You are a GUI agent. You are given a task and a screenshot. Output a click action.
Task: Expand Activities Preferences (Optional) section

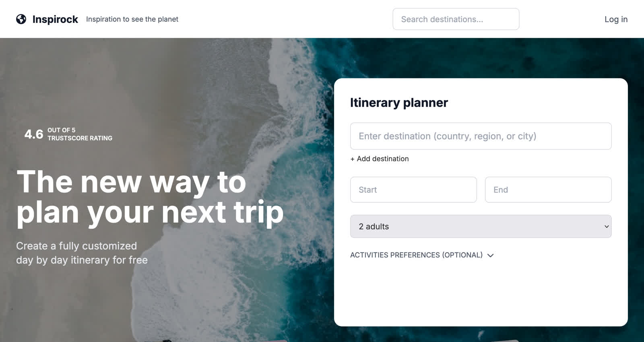click(x=416, y=255)
